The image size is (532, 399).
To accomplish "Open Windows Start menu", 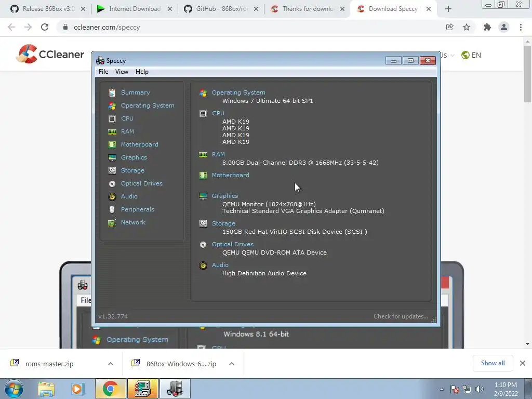I will click(14, 389).
